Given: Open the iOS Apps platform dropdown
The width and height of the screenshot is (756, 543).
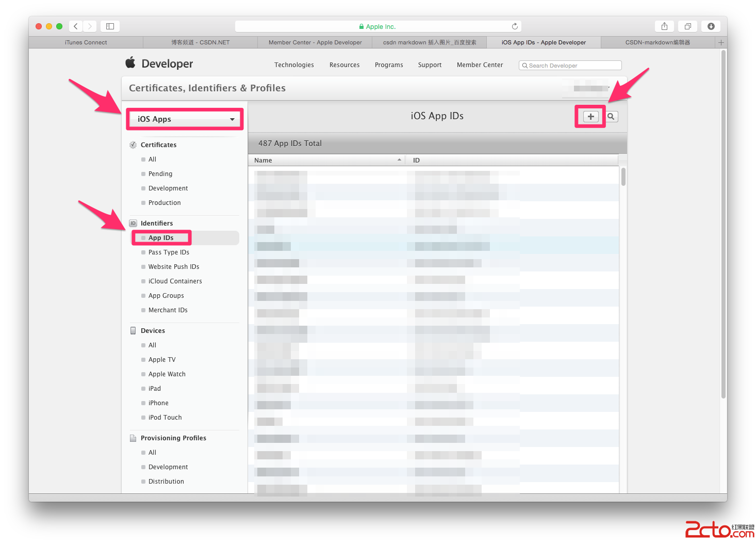Looking at the screenshot, I should click(185, 119).
